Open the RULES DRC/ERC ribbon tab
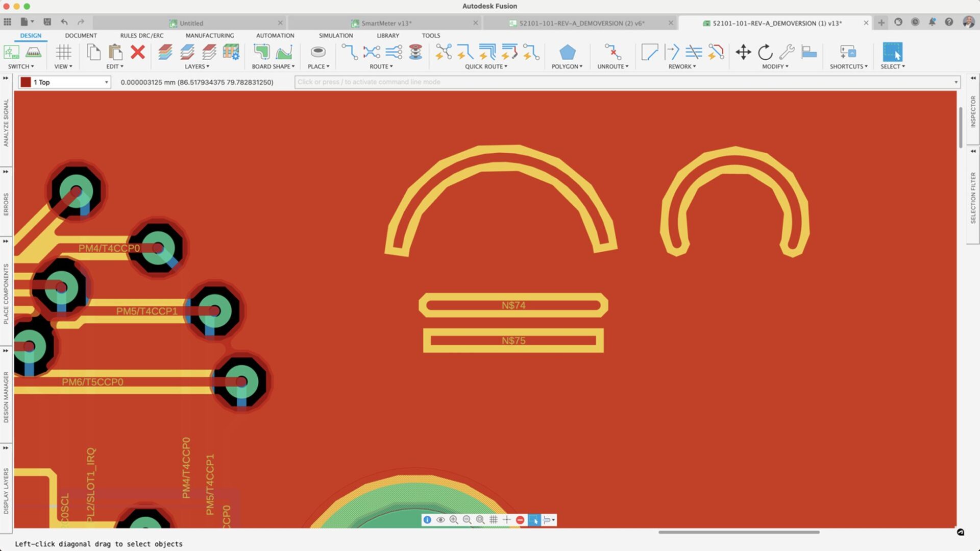Screen dimensions: 980x551 (x=142, y=36)
